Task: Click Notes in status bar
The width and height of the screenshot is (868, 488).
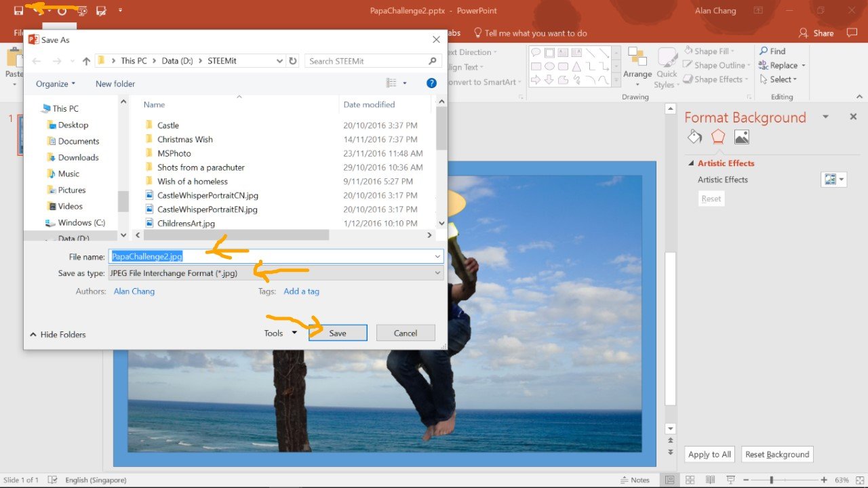Action: [634, 480]
